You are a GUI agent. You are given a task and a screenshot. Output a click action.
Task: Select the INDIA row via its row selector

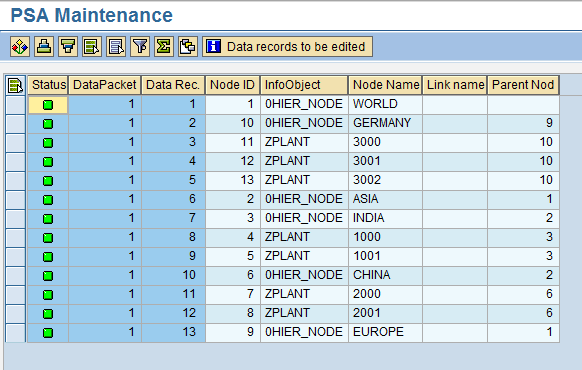click(16, 218)
